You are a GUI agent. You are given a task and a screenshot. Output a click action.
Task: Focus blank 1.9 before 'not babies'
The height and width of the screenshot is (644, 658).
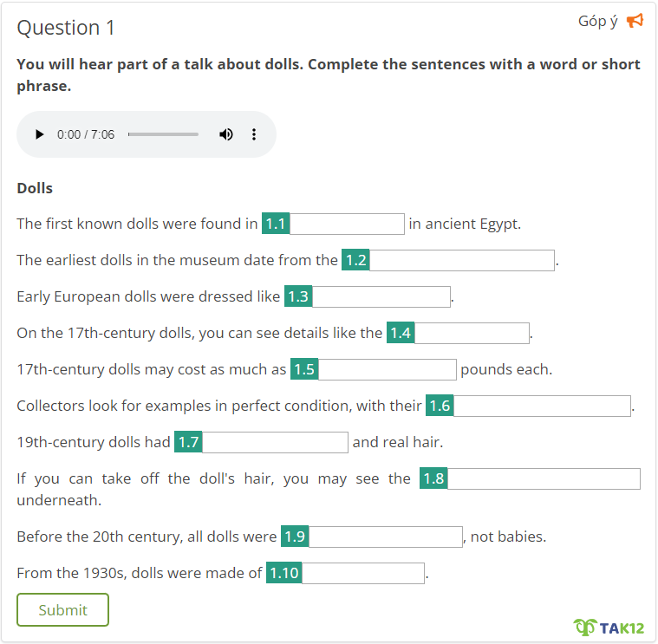point(385,537)
